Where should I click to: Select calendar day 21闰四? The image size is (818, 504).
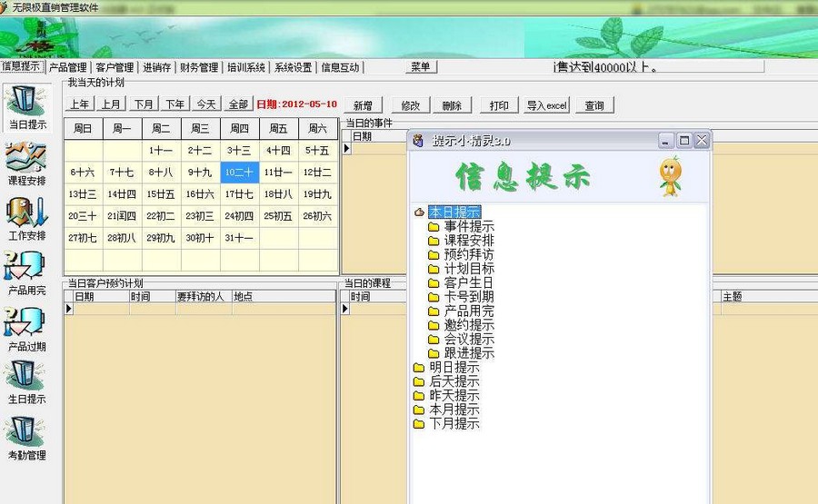[122, 216]
